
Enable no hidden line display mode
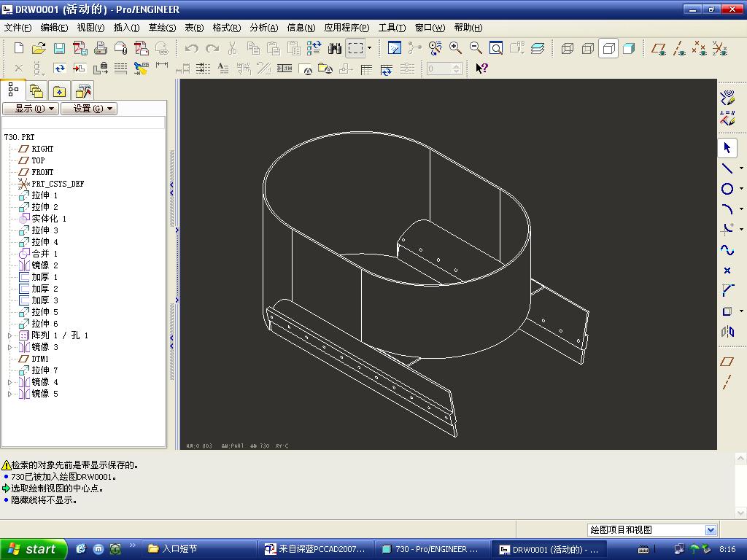[608, 48]
